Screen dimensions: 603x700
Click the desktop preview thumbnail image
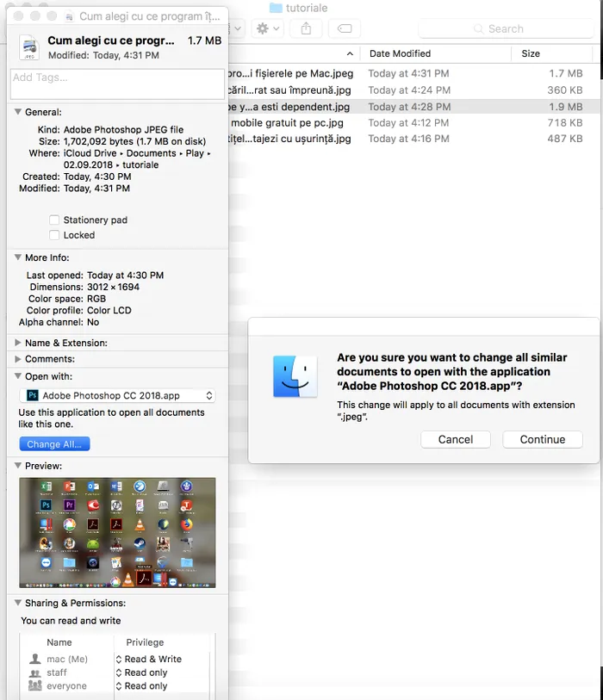117,533
